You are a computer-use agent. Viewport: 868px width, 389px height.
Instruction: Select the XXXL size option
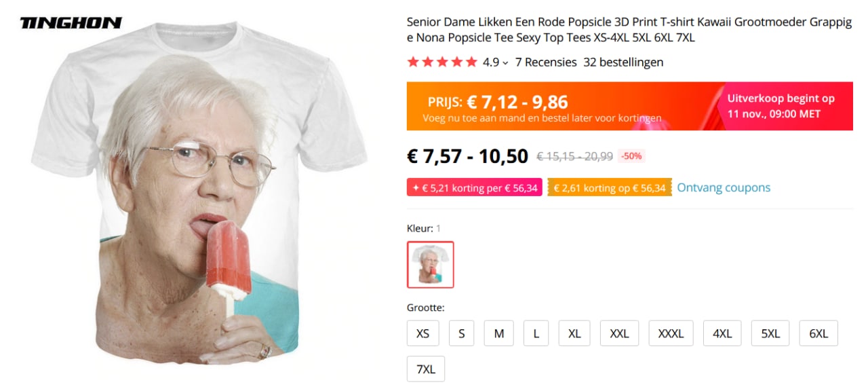[x=671, y=333]
